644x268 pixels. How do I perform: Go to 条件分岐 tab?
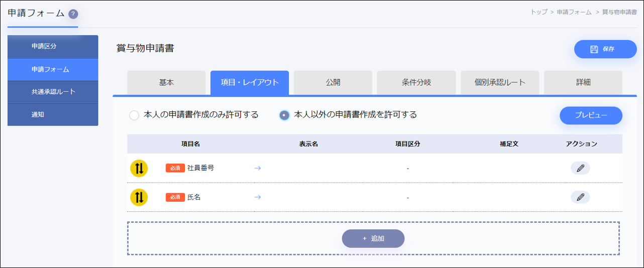pos(416,82)
